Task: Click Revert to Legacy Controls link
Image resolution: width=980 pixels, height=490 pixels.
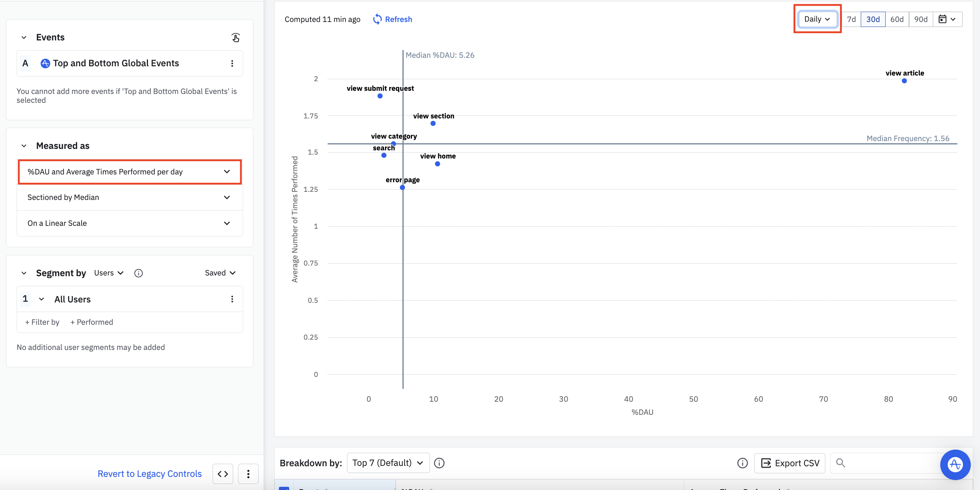Action: coord(149,474)
